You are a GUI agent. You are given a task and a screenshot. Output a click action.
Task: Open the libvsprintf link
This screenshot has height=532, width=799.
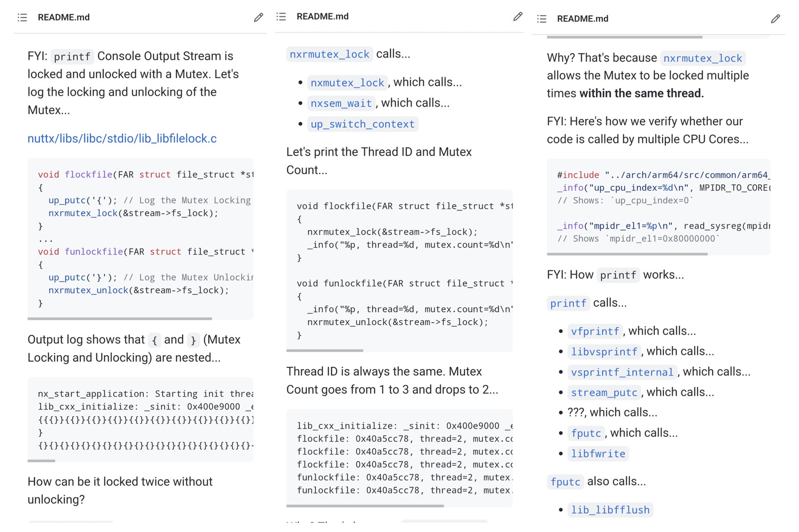click(x=604, y=352)
